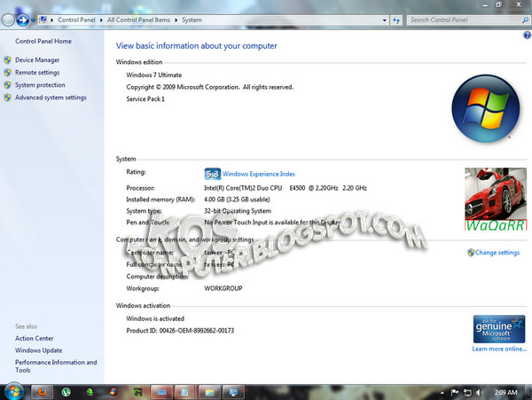The width and height of the screenshot is (532, 400).
Task: Click All Control Panel Items breadcrumb
Action: [x=138, y=20]
